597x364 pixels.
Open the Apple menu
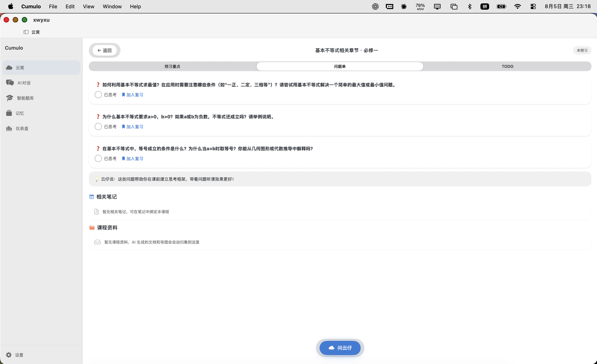point(11,6)
